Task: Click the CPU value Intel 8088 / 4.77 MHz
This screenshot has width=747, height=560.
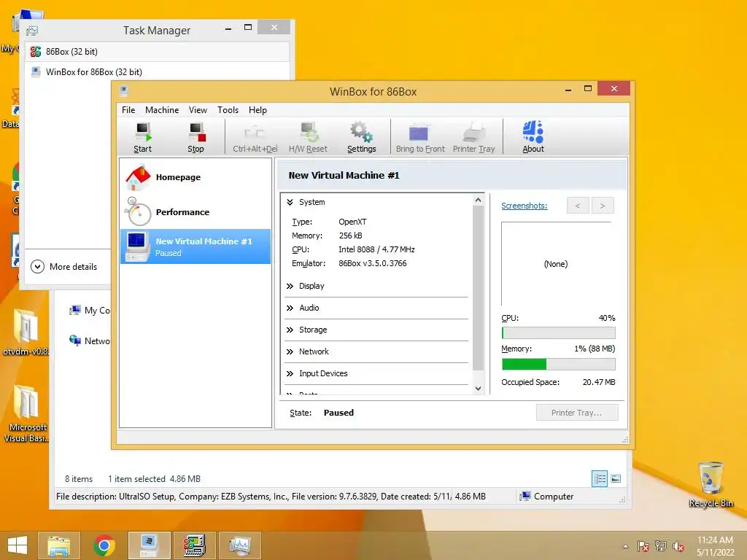Action: 376,249
